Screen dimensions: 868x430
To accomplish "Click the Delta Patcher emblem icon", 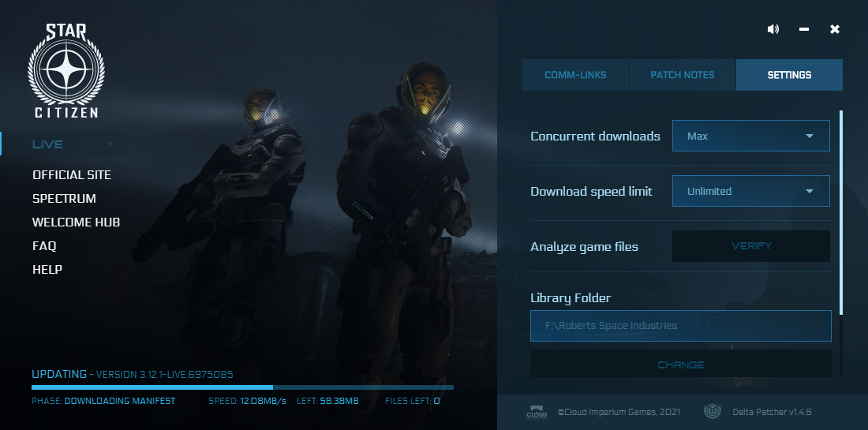I will pyautogui.click(x=712, y=412).
